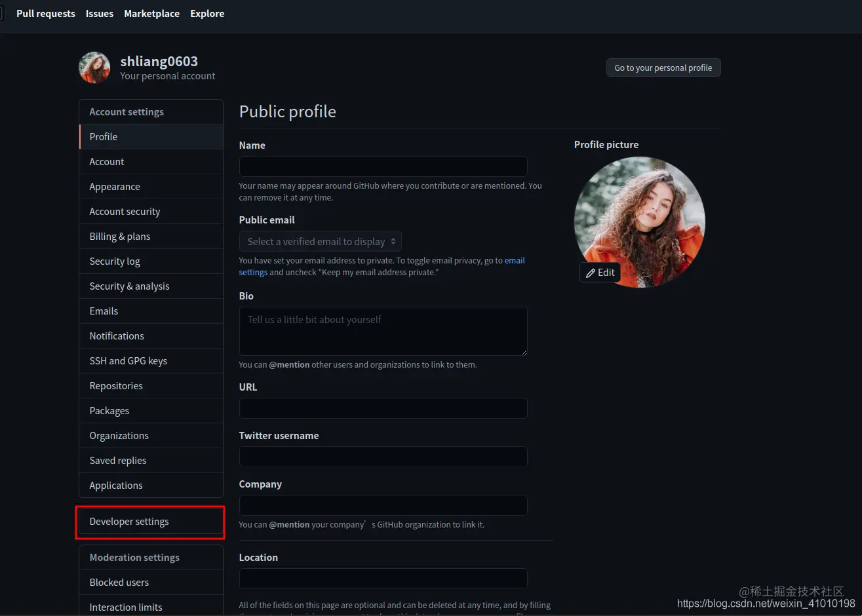Click Go to your personal profile button
The width and height of the screenshot is (862, 616).
pos(663,67)
